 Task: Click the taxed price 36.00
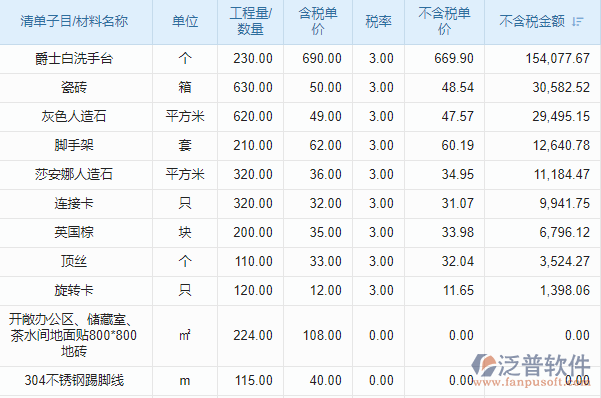[325, 174]
